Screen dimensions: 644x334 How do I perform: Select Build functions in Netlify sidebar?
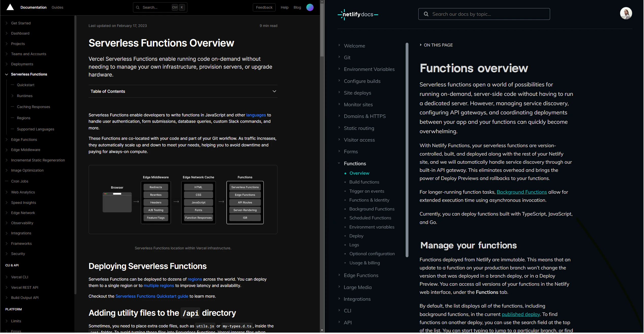tap(364, 182)
